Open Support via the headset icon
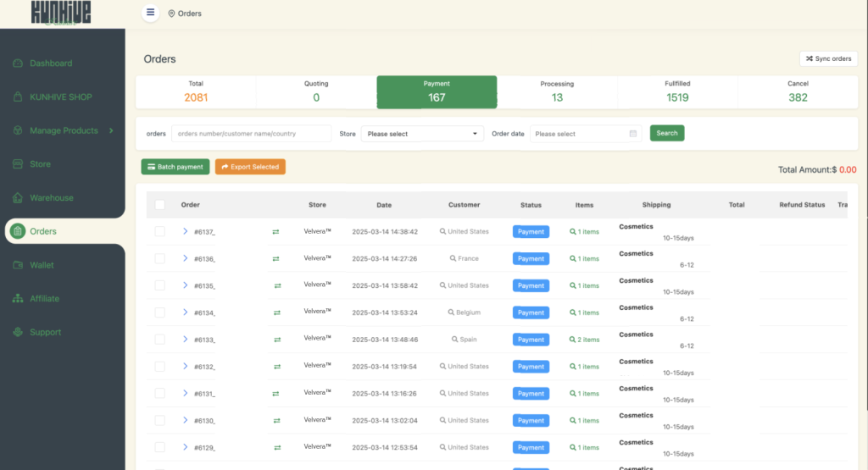 coord(18,333)
